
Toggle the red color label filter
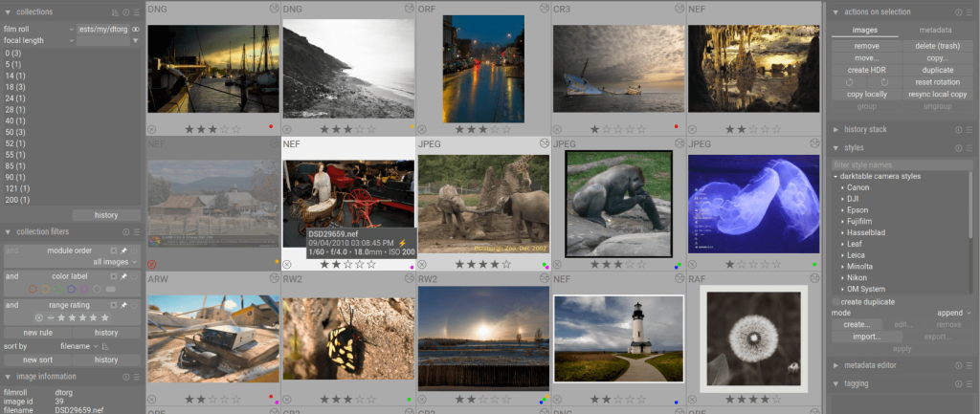(32, 289)
